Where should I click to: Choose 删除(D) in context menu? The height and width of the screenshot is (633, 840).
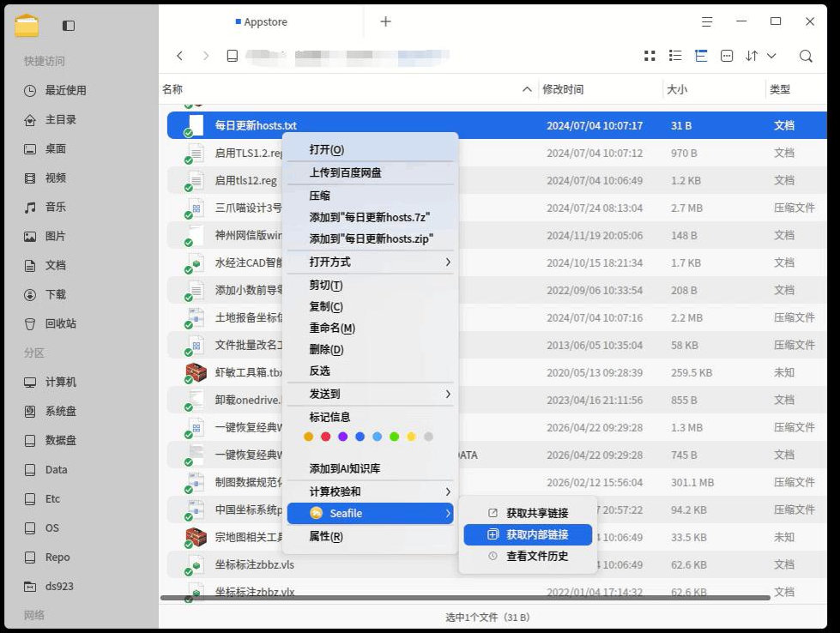[370, 350]
